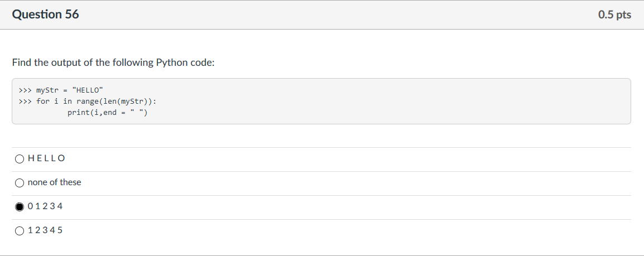Image resolution: width=644 pixels, height=256 pixels.
Task: Select the 'H E L L O' radio button
Action: point(20,159)
